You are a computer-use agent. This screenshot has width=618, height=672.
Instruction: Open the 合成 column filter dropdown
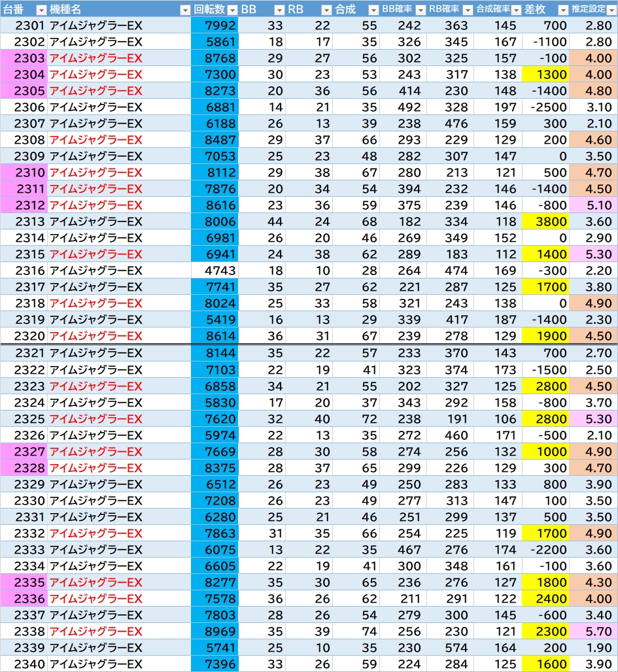coord(373,10)
